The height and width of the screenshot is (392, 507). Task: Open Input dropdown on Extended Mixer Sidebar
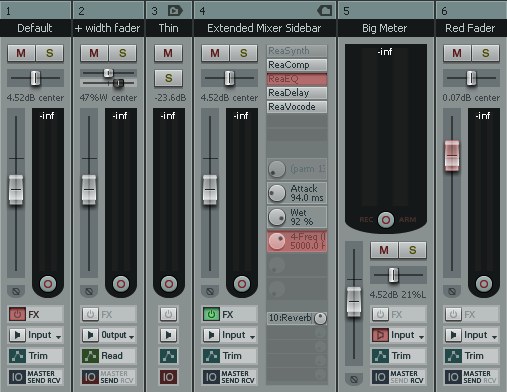tap(239, 335)
